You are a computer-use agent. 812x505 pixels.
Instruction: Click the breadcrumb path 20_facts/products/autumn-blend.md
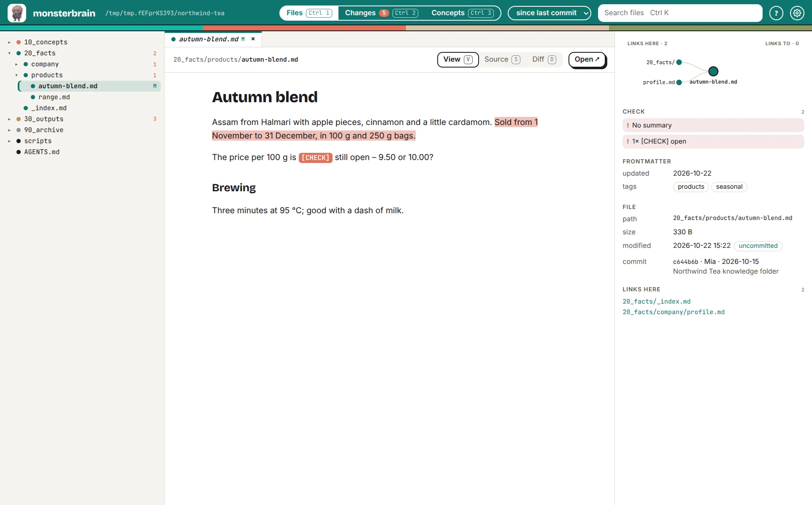235,60
